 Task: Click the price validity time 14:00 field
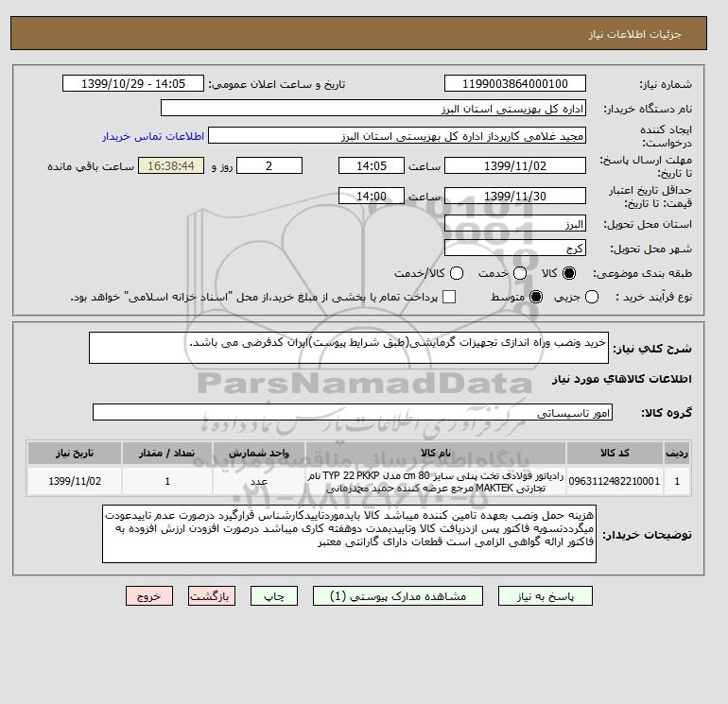click(x=372, y=196)
